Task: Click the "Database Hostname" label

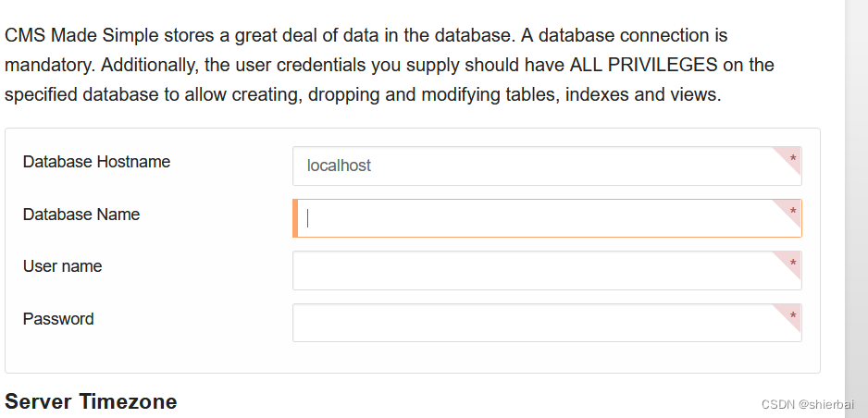Action: tap(96, 162)
